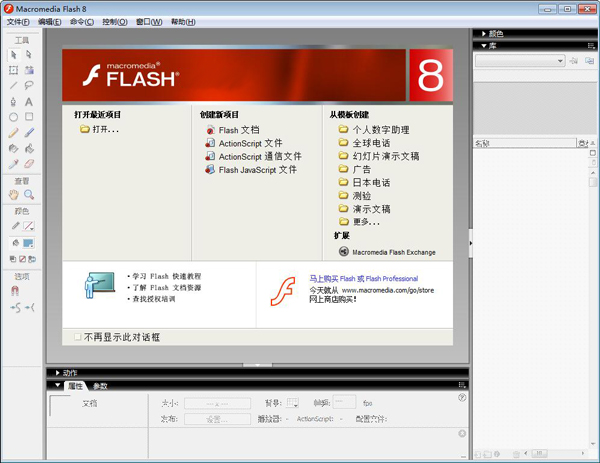Select the Eyedropper tool
The image size is (600, 463).
13,164
